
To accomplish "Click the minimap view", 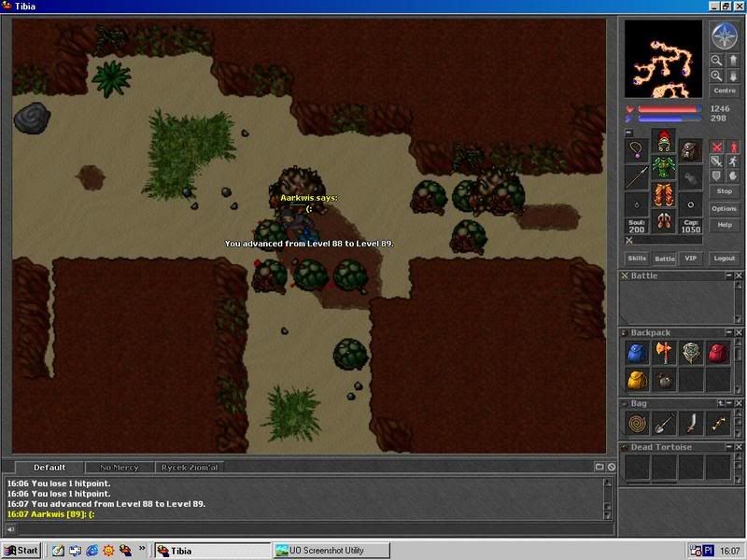I will [663, 59].
